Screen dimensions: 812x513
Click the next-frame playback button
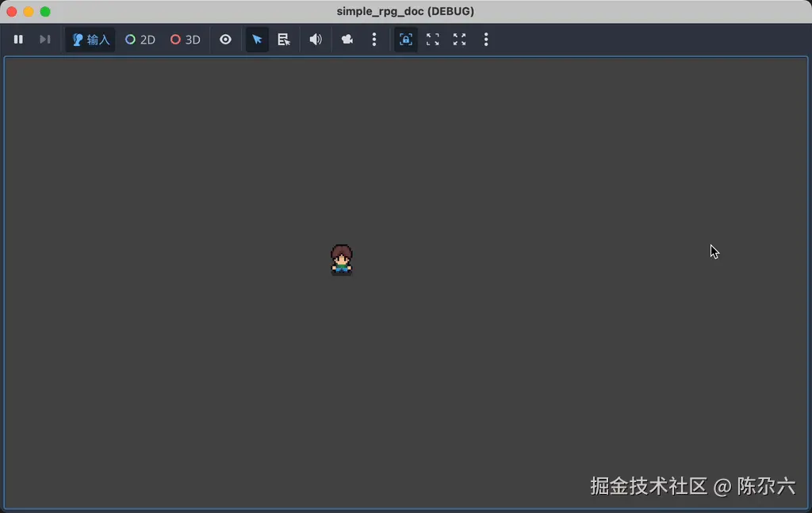point(44,39)
